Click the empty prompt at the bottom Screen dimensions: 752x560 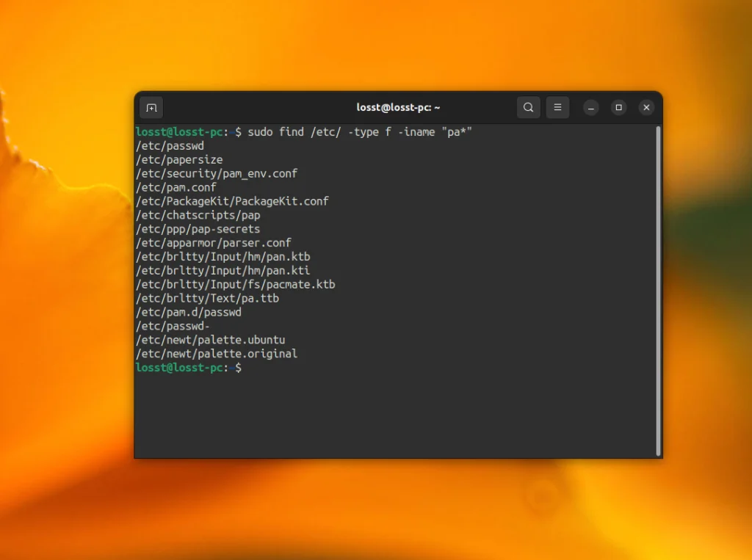tap(189, 368)
